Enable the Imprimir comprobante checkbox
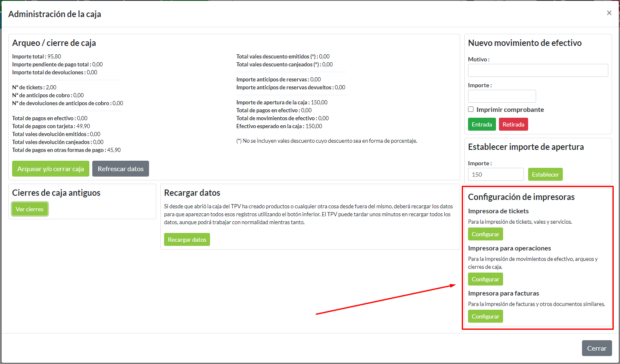The width and height of the screenshot is (620, 364). tap(471, 109)
